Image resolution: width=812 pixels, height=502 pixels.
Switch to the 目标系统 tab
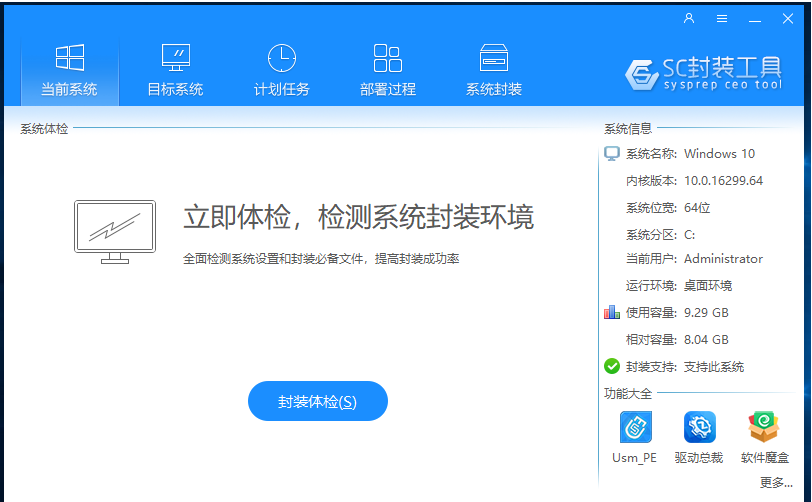click(x=176, y=71)
